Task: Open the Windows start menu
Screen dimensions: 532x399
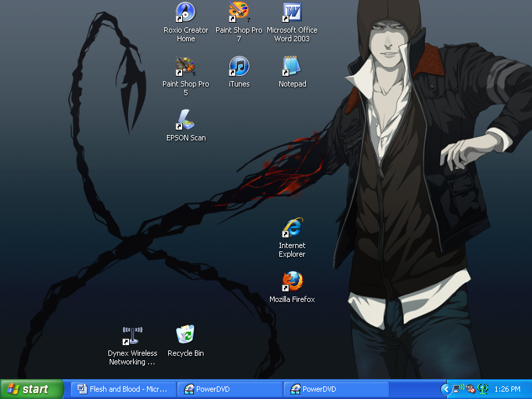Action: (32, 389)
